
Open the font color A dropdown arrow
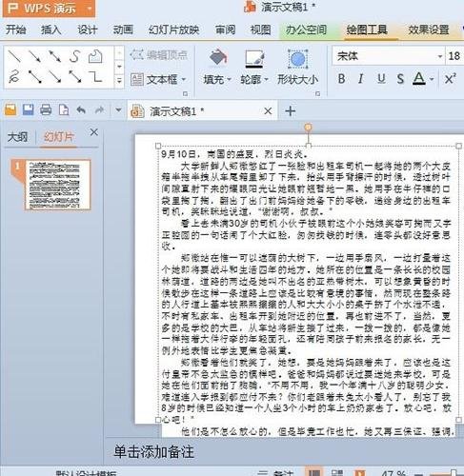(x=432, y=79)
